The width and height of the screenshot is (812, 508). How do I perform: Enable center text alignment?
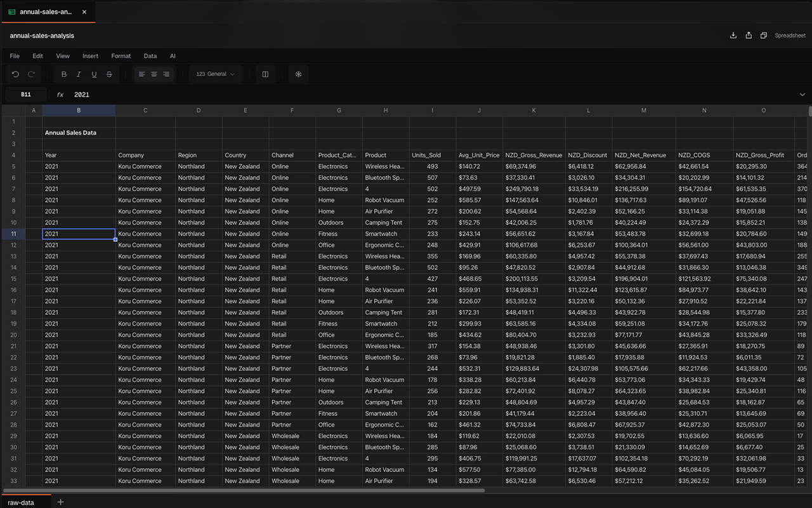154,74
